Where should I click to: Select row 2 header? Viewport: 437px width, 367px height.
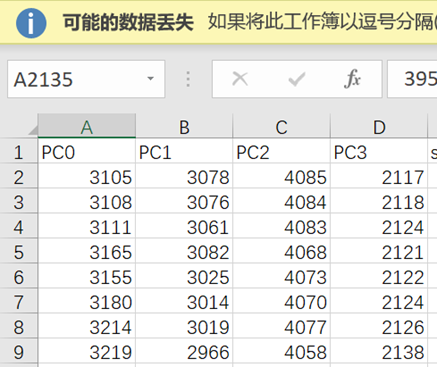point(19,177)
